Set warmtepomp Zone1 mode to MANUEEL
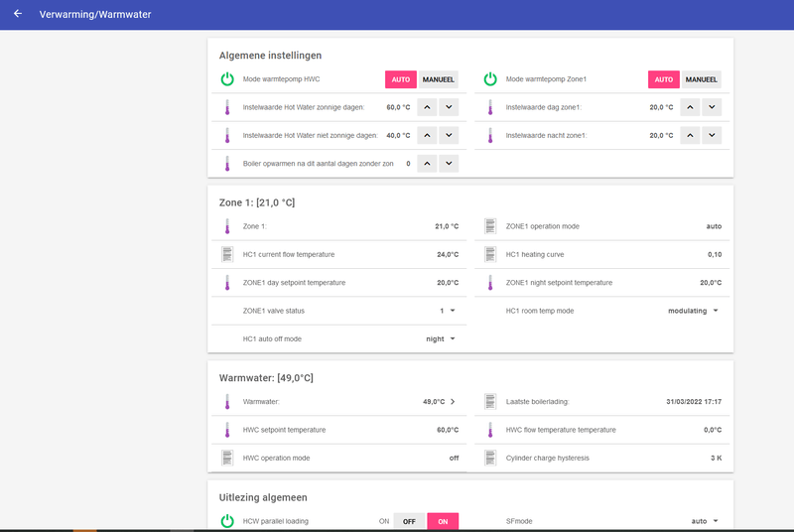The height and width of the screenshot is (532, 794). [702, 79]
